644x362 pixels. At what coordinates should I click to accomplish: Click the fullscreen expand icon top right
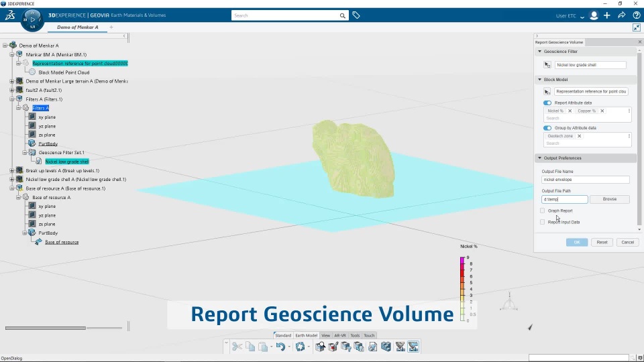637,27
